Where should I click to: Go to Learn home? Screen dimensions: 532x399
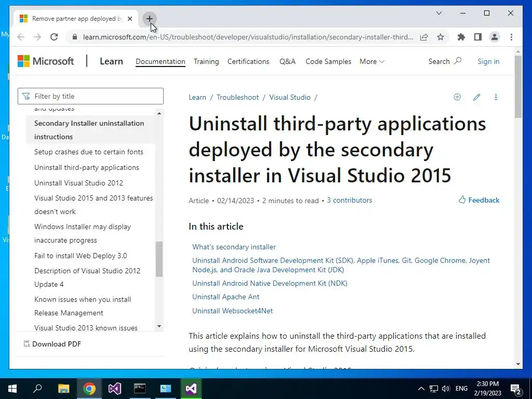(x=111, y=61)
